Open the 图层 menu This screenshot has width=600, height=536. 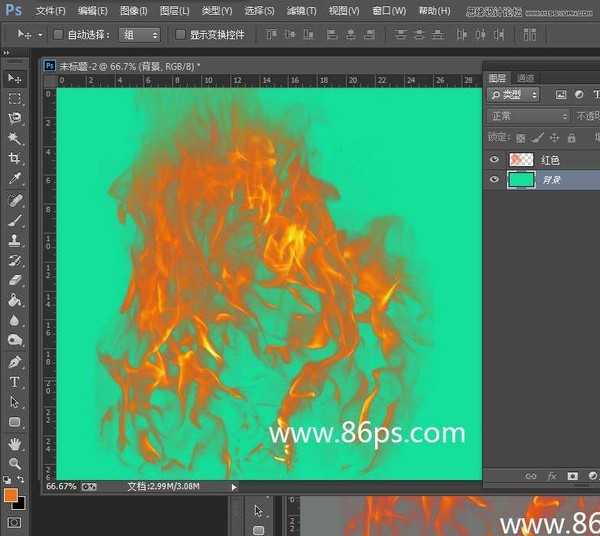[174, 11]
